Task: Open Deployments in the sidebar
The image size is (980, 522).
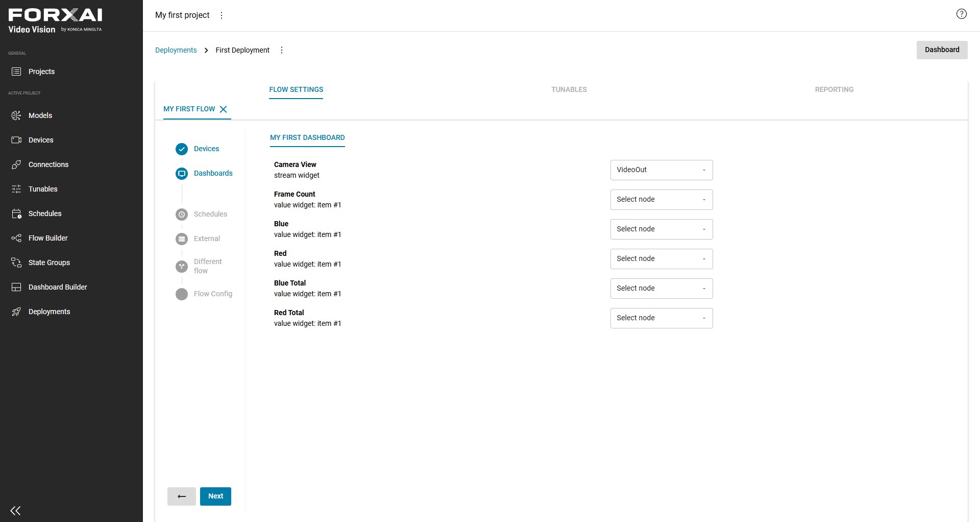Action: click(x=50, y=312)
